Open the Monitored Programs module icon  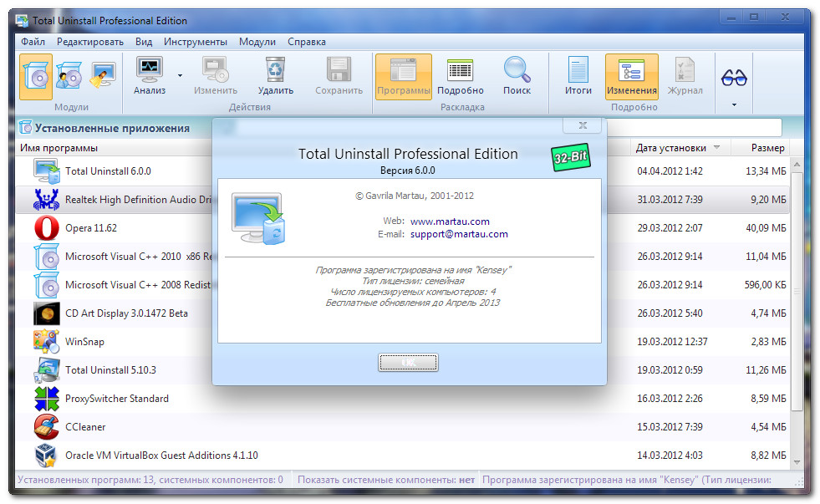pyautogui.click(x=69, y=76)
